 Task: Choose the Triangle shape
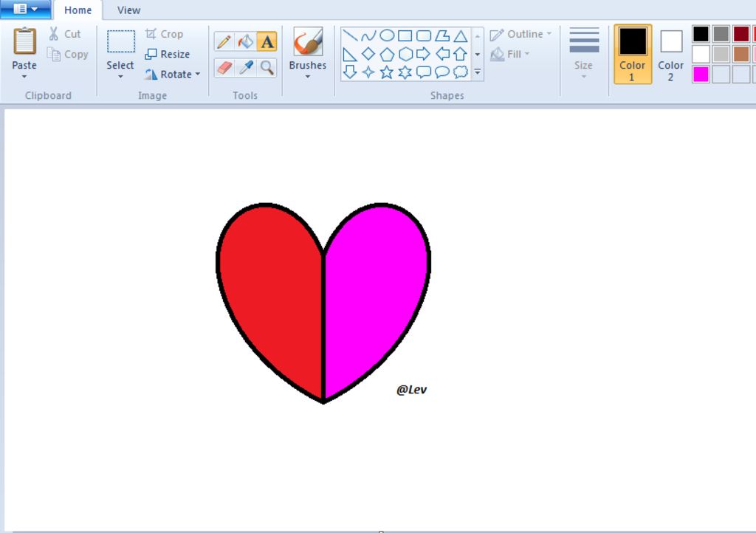(461, 35)
